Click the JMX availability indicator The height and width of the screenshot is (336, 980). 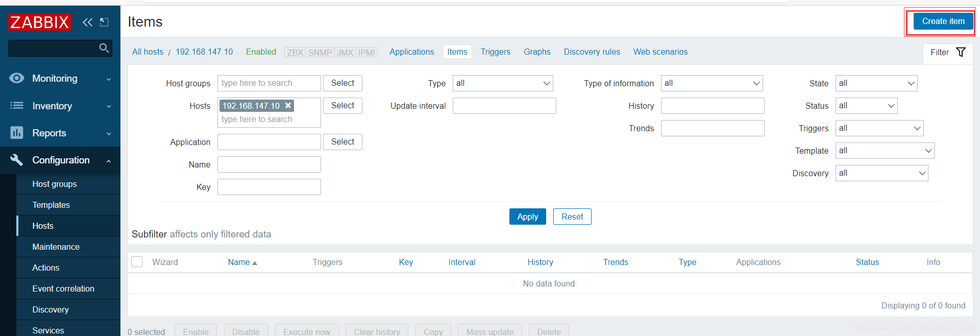click(345, 52)
